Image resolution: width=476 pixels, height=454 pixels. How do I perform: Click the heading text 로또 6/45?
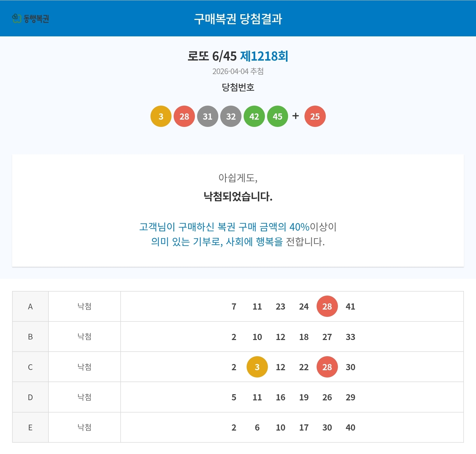(212, 56)
